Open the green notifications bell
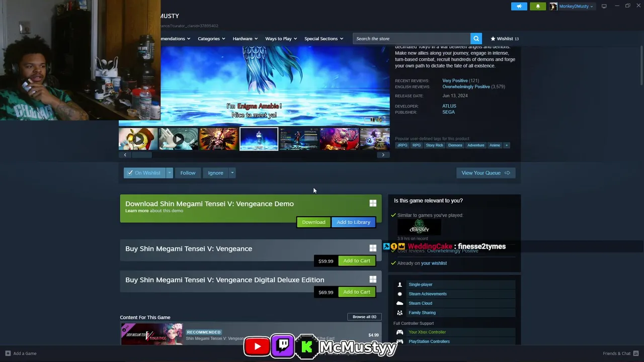 pos(538,6)
